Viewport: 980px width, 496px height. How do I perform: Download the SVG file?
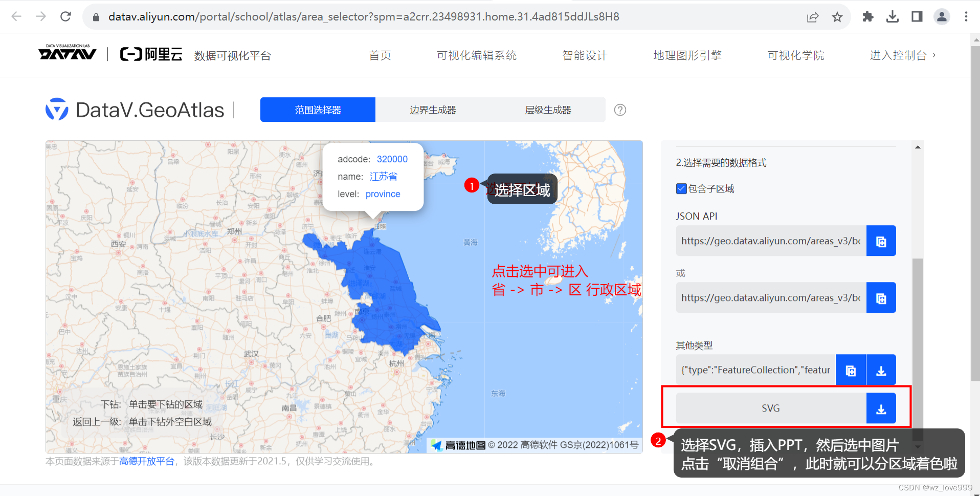tap(881, 408)
